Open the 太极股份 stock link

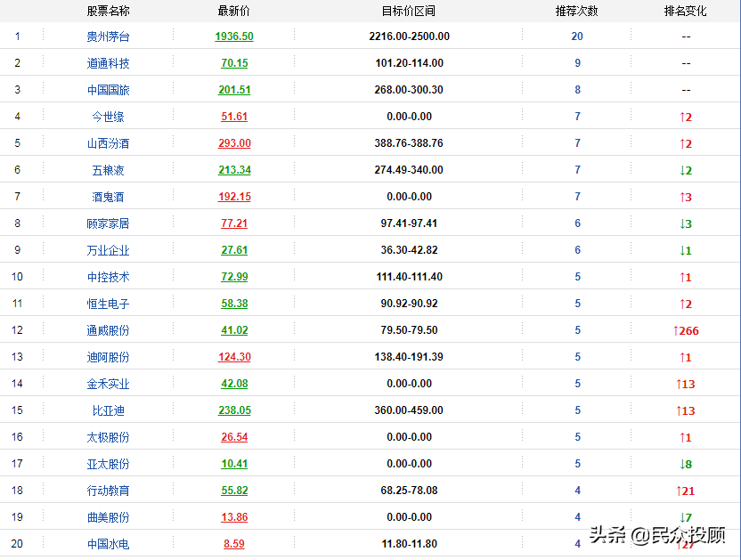pos(109,437)
